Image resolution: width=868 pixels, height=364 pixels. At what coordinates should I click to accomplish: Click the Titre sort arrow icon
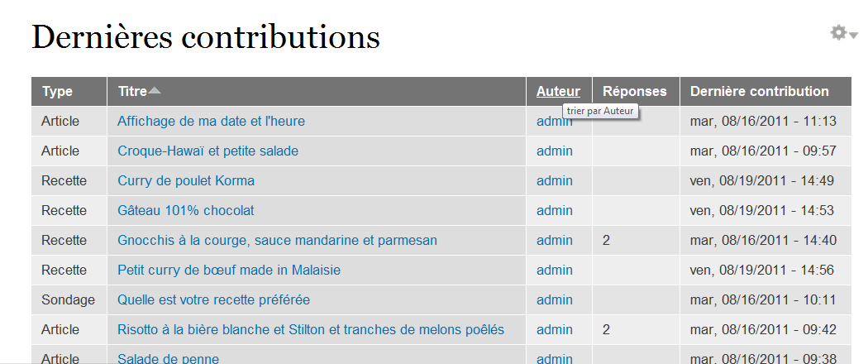pos(155,91)
